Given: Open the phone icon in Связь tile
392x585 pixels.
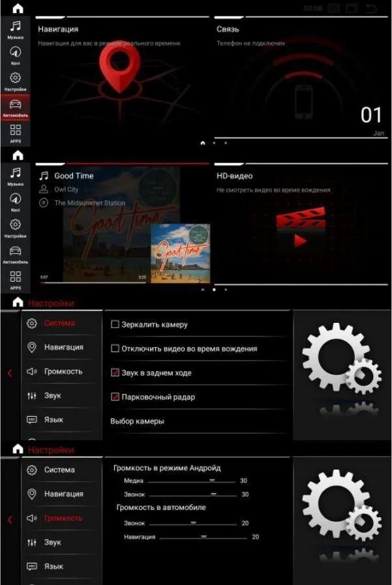Looking at the screenshot, I should pos(303,102).
